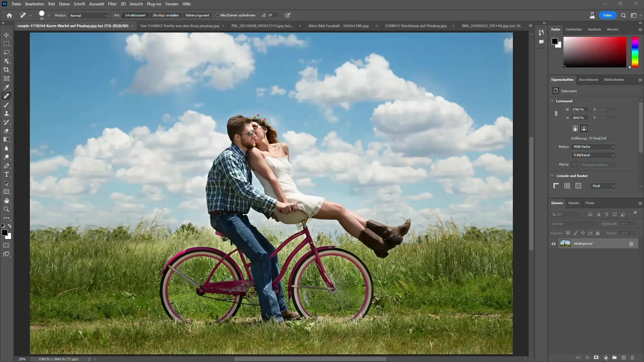Open the Filter menu

tap(112, 4)
